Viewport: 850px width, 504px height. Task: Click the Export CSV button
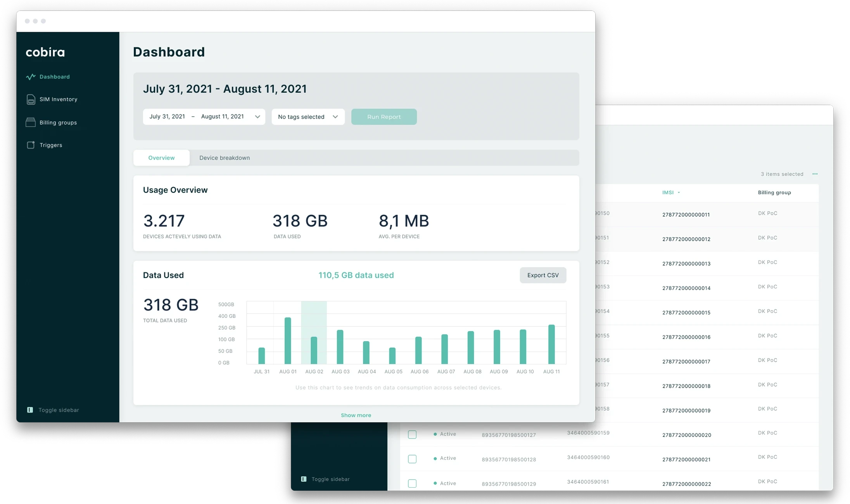[543, 275]
